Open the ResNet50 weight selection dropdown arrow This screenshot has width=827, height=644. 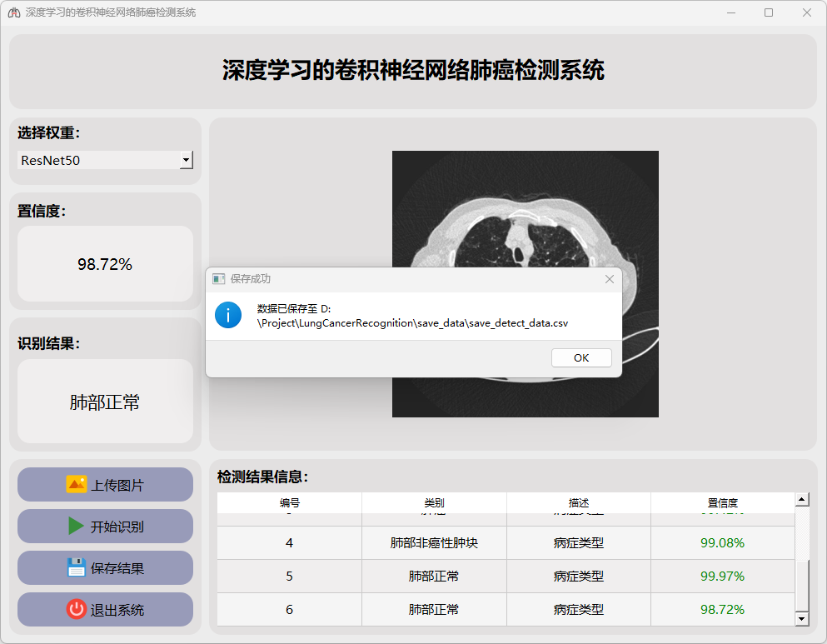[x=187, y=160]
